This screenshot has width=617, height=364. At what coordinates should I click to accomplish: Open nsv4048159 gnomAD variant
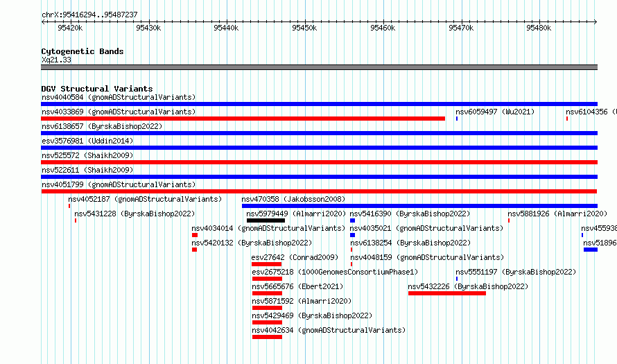427,257
